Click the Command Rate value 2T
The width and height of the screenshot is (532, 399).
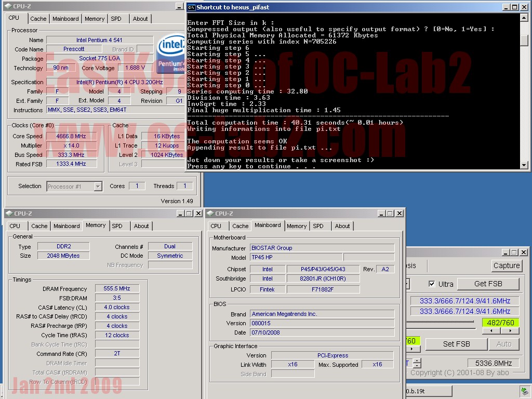tap(117, 353)
